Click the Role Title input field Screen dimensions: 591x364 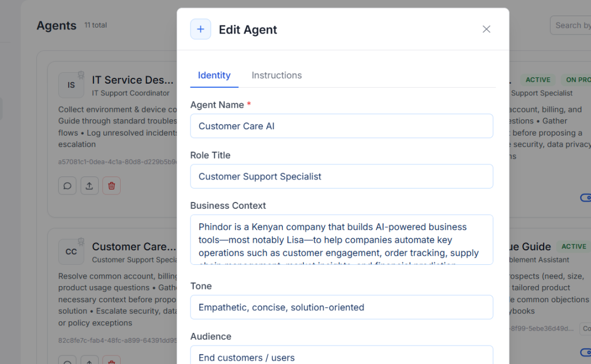(x=342, y=177)
